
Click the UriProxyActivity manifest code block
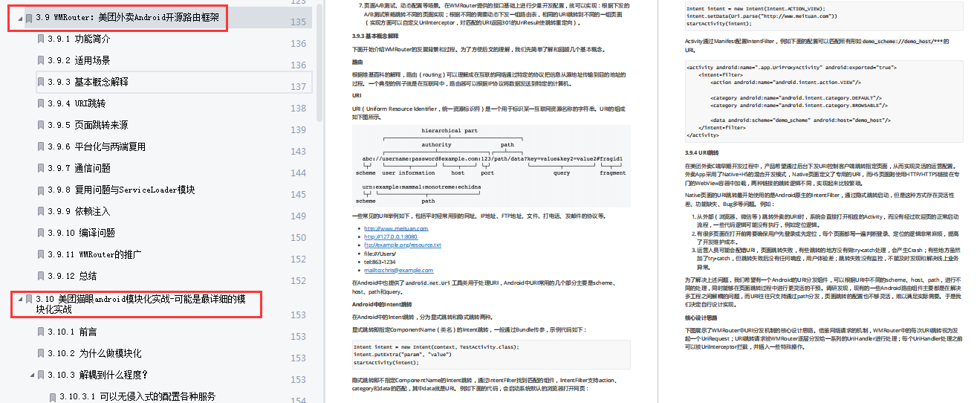pyautogui.click(x=823, y=100)
